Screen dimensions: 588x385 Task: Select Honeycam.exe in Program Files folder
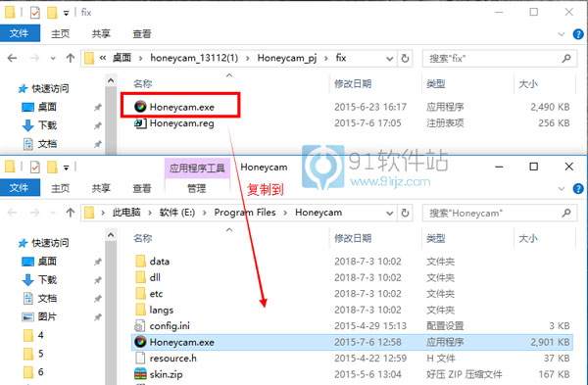click(352, 342)
